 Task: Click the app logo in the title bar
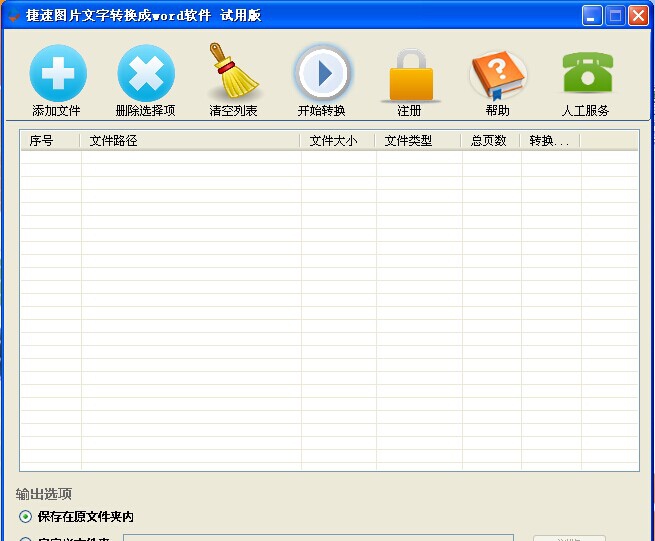pos(13,15)
